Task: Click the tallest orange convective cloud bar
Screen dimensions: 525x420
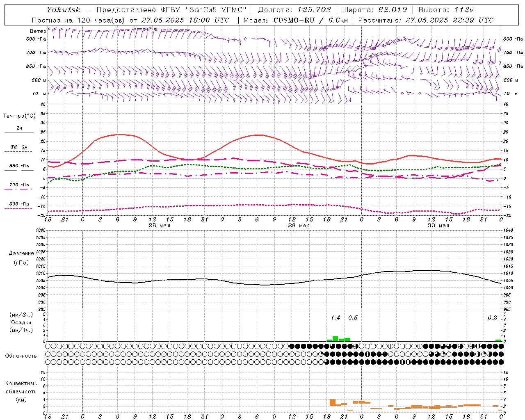Action: pyautogui.click(x=333, y=402)
